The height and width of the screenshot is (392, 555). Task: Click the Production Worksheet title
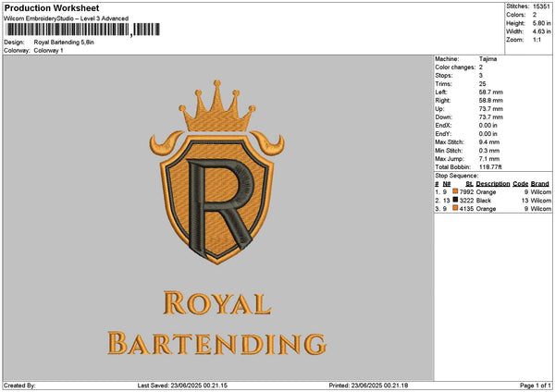click(46, 7)
